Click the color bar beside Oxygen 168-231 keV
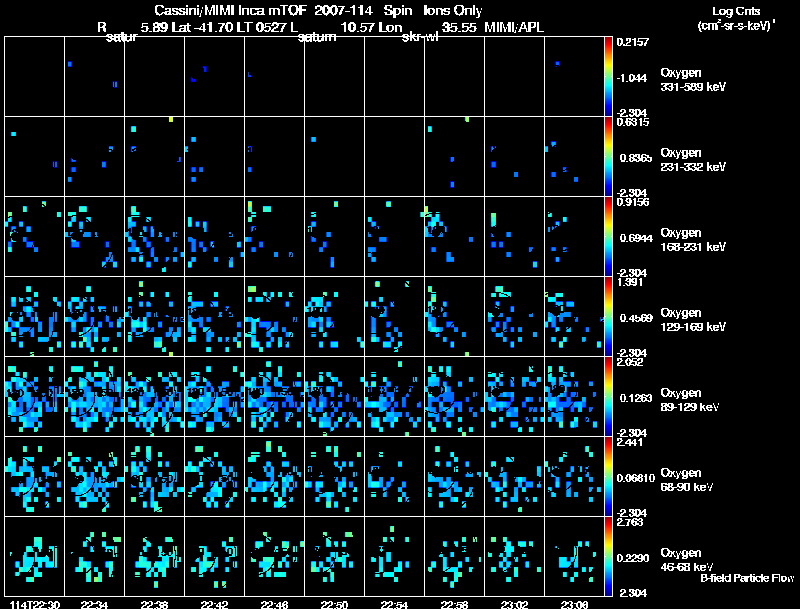The height and width of the screenshot is (609, 800). coord(608,237)
